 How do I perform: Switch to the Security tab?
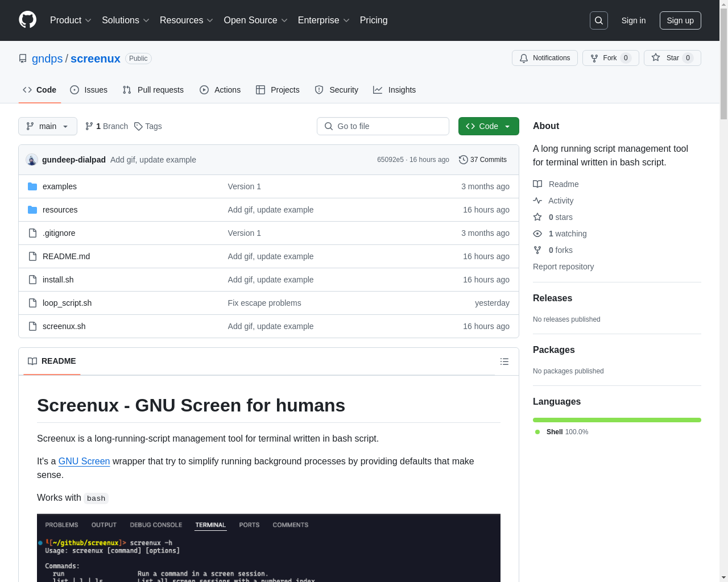(337, 90)
